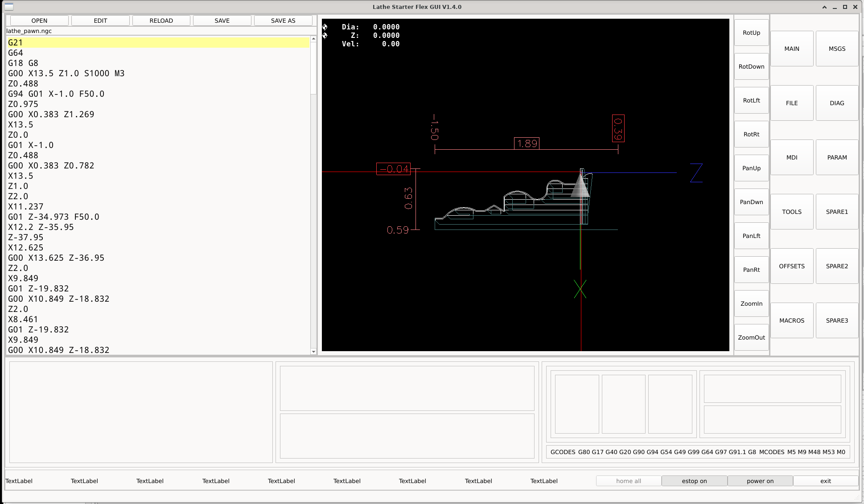Click the RotUp view button

tap(751, 33)
